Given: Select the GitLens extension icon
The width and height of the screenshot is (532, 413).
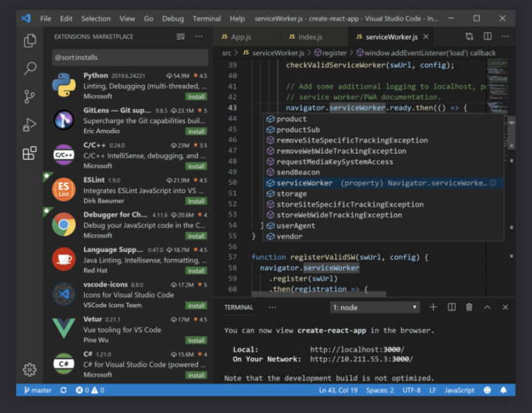Looking at the screenshot, I should [64, 120].
